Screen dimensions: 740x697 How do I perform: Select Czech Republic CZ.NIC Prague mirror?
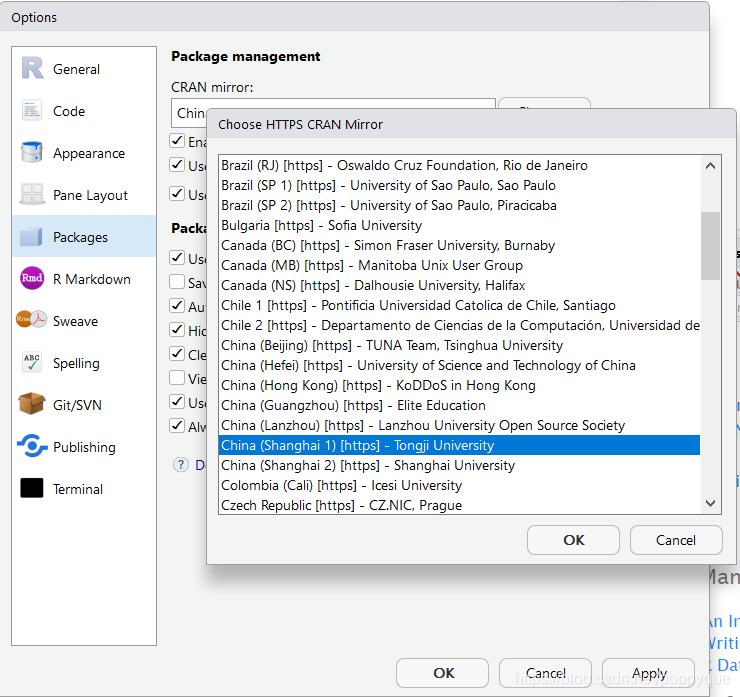coord(459,505)
